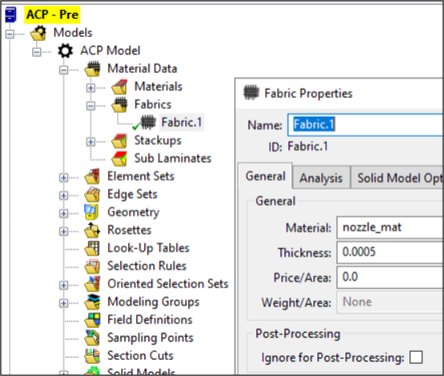Viewport: 444px width, 376px height.
Task: Click the Materials folder icon
Action: [x=119, y=87]
